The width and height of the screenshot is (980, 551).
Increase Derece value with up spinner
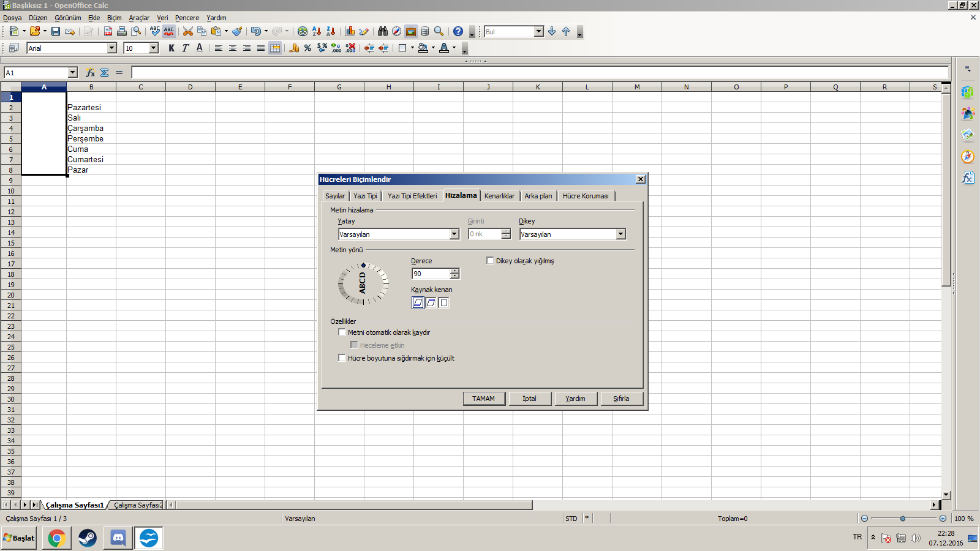454,271
